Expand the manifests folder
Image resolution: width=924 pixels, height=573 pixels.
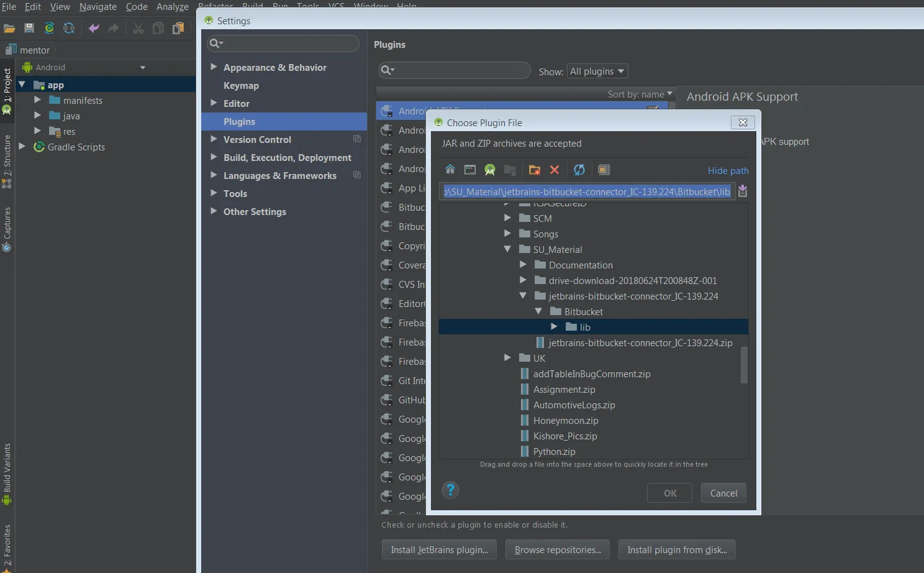[x=38, y=99]
